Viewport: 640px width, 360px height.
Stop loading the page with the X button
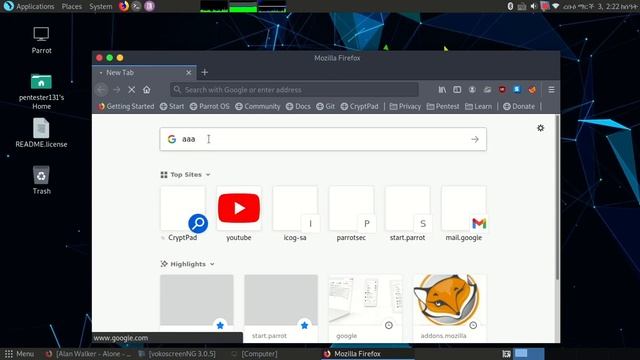point(131,89)
